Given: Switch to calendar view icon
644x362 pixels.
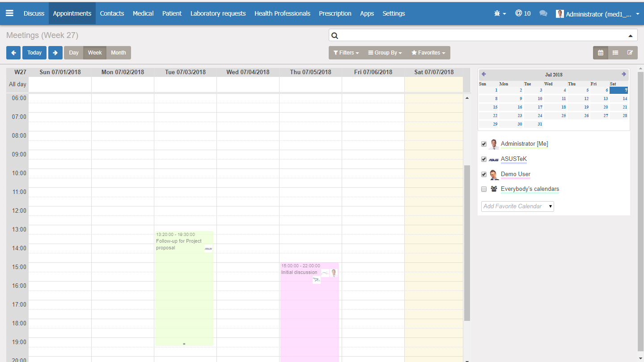Looking at the screenshot, I should click(601, 53).
